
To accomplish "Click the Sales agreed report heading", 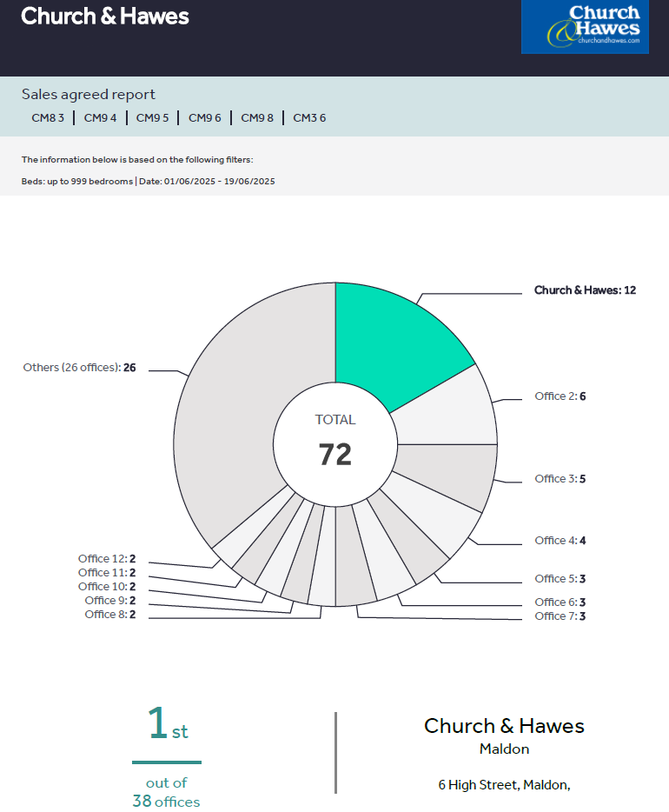I will coord(89,94).
